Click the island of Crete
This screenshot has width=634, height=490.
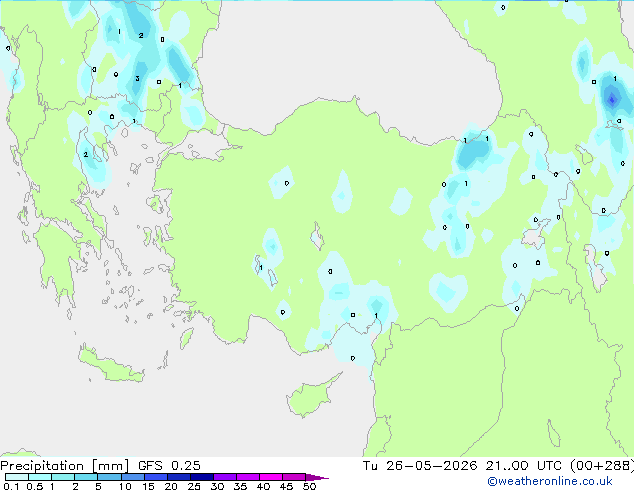(110, 365)
